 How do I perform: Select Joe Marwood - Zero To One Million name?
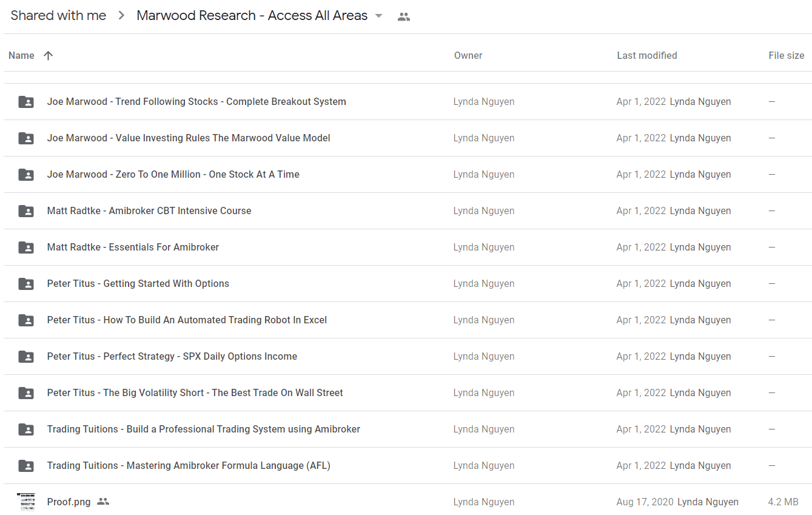(173, 175)
